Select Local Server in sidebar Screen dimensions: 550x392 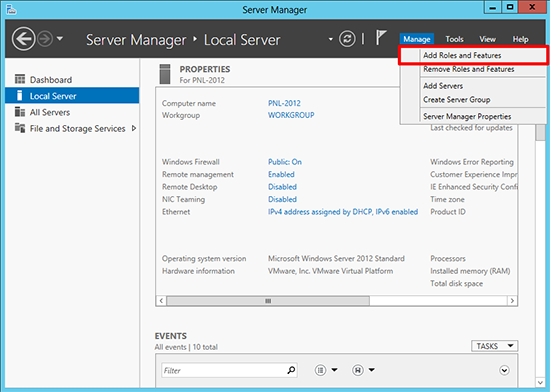point(72,96)
